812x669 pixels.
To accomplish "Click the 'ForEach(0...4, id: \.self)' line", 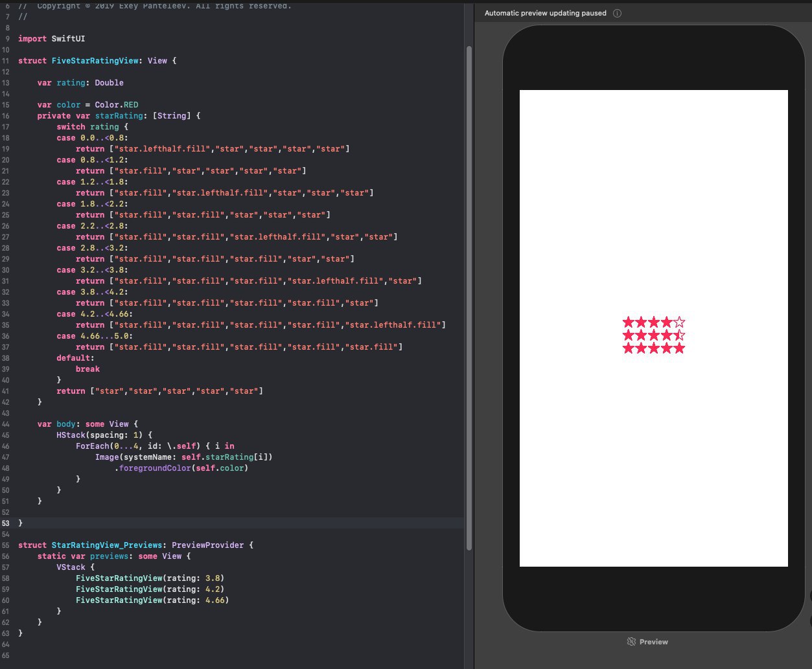I will (x=155, y=446).
